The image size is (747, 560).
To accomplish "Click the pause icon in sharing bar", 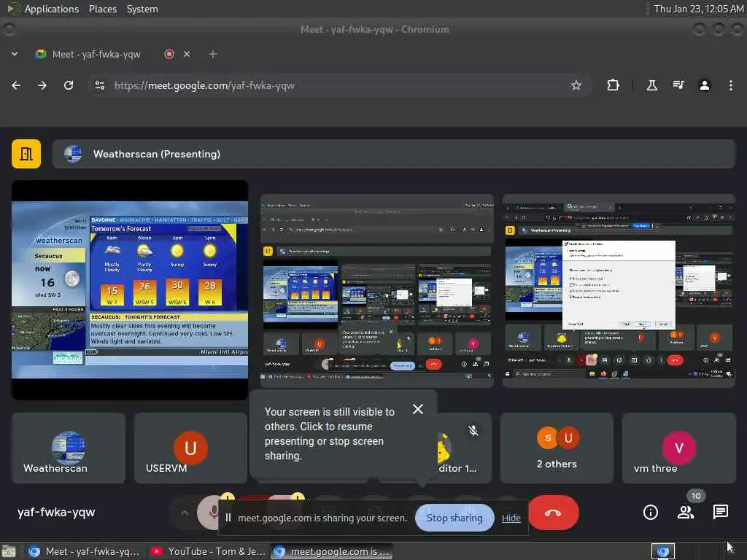I will click(x=228, y=518).
